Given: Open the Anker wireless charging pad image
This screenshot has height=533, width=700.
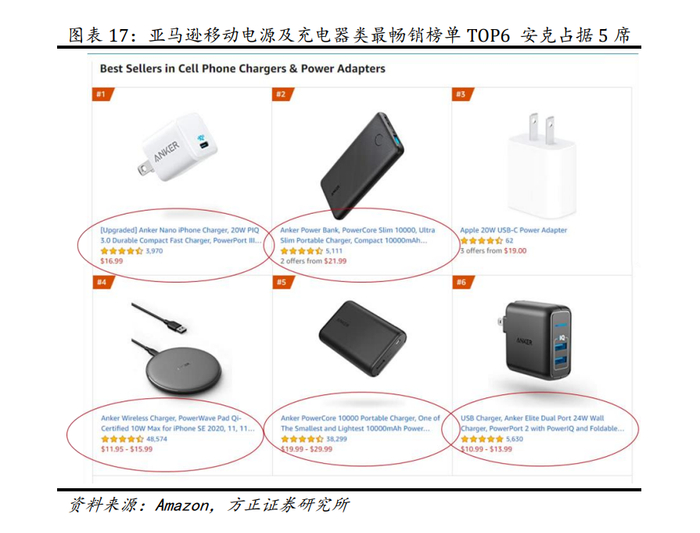Looking at the screenshot, I should click(x=177, y=348).
